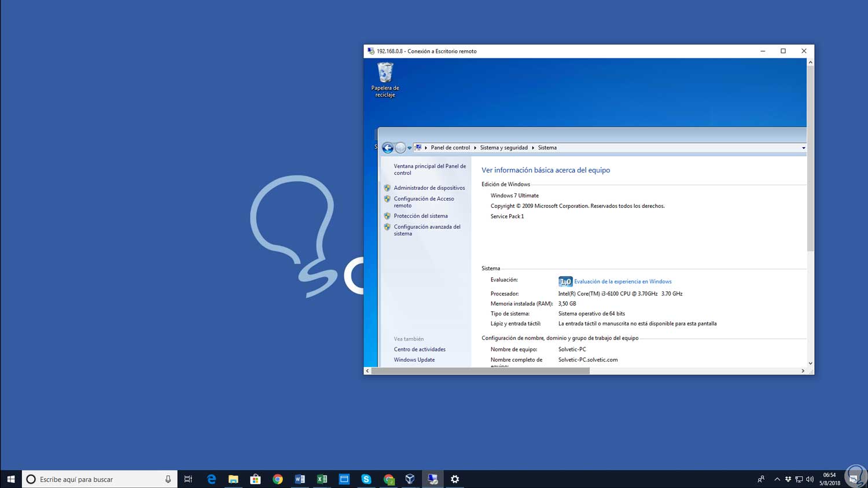Screen dimensions: 868x488
Task: Show hidden system tray icons chevron
Action: point(777,479)
